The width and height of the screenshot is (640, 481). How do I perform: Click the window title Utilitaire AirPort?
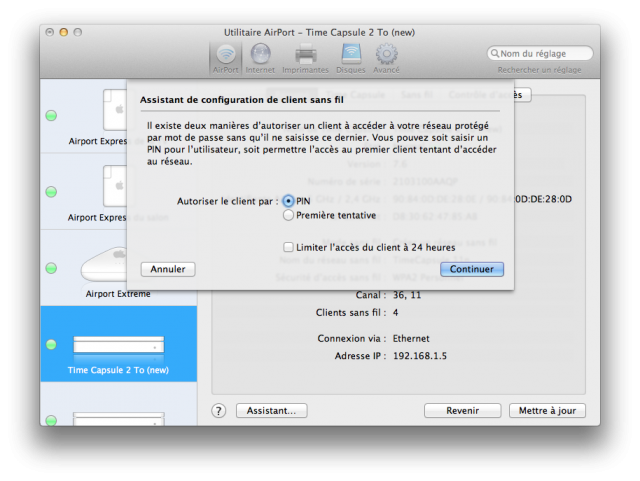319,32
